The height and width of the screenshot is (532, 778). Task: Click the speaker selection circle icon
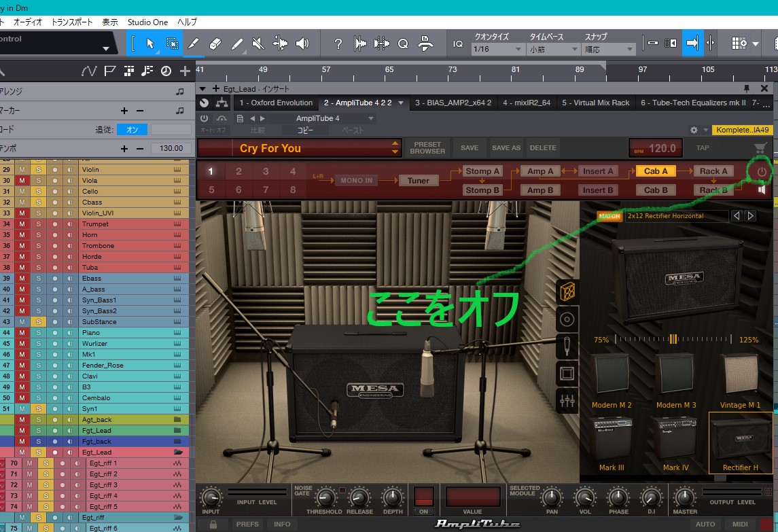(x=567, y=319)
